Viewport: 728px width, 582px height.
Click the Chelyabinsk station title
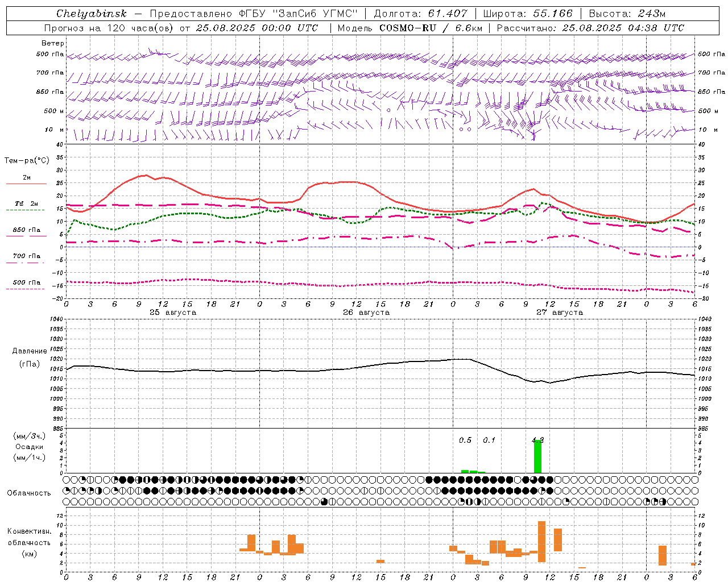[x=92, y=14]
